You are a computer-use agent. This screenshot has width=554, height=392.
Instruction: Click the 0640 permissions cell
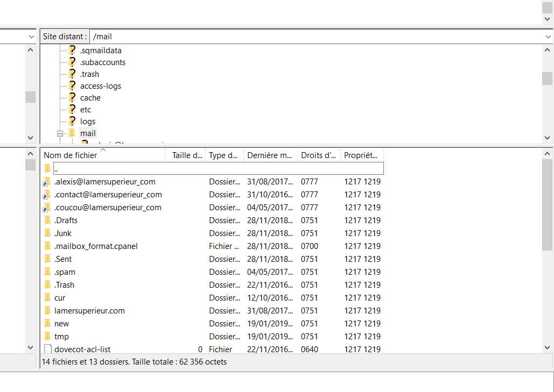tap(310, 350)
